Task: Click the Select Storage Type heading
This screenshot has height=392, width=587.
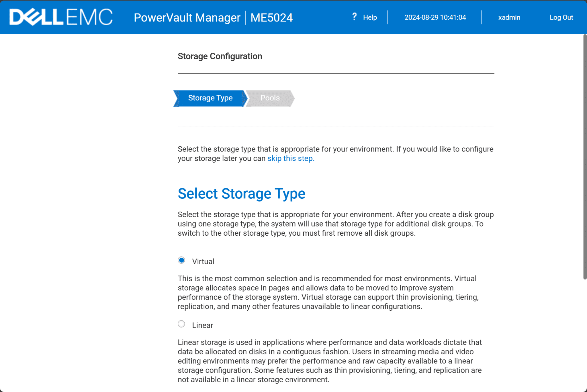Action: click(x=241, y=194)
